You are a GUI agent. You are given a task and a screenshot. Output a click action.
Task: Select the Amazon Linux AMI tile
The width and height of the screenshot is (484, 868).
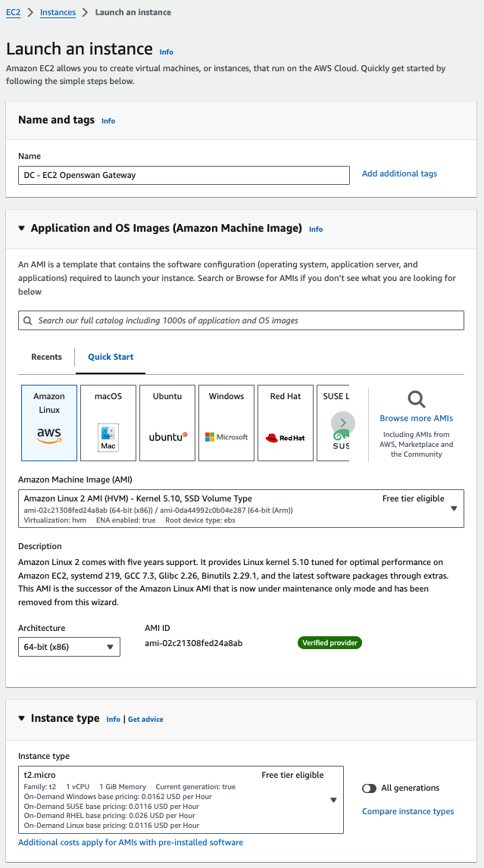click(x=49, y=423)
